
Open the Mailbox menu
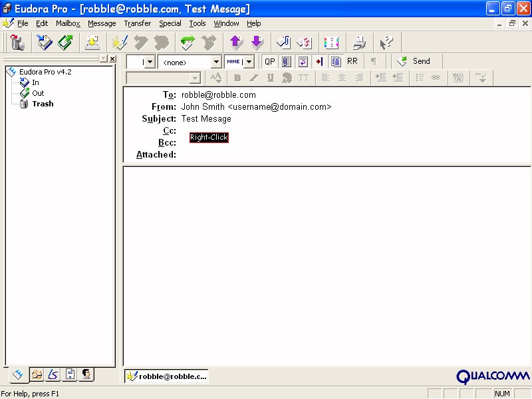coord(68,23)
